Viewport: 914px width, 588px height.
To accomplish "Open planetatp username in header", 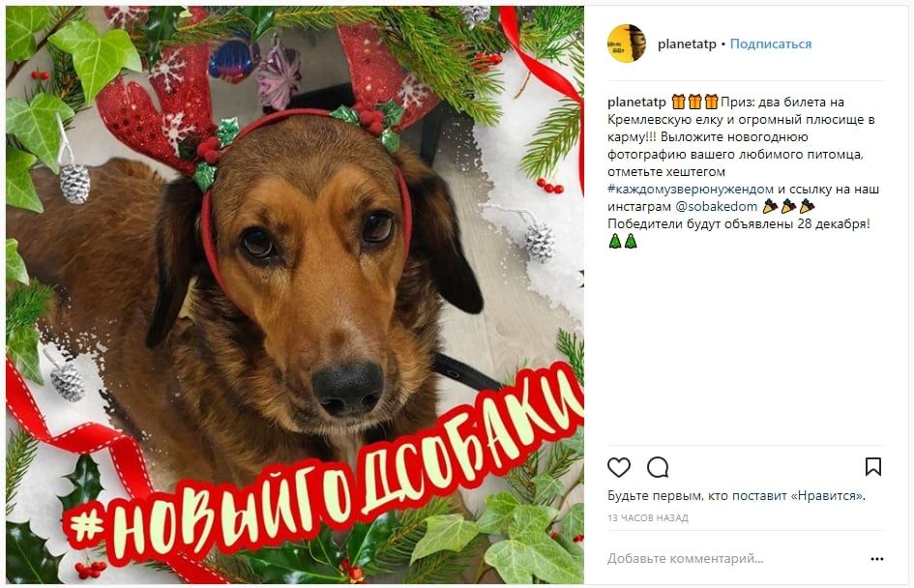I will (687, 44).
